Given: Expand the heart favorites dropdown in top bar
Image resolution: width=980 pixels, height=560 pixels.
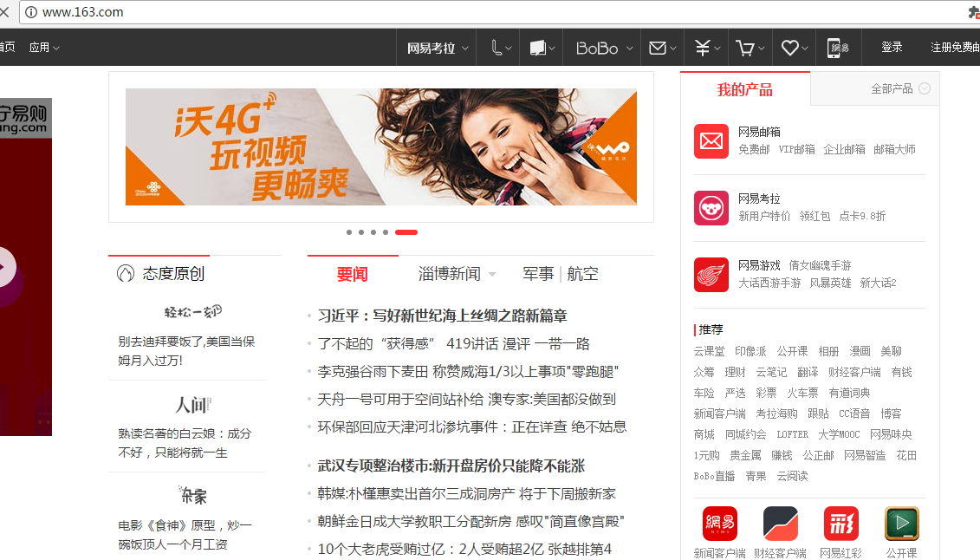Looking at the screenshot, I should 794,48.
